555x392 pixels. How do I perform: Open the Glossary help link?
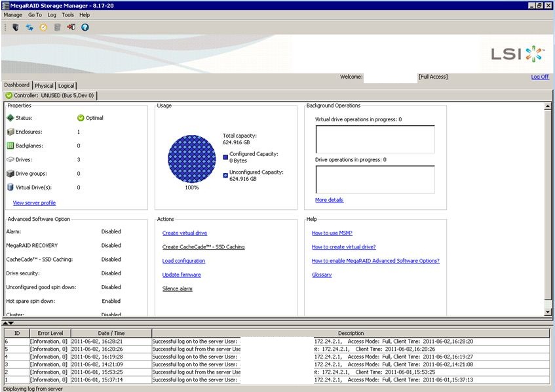point(322,275)
